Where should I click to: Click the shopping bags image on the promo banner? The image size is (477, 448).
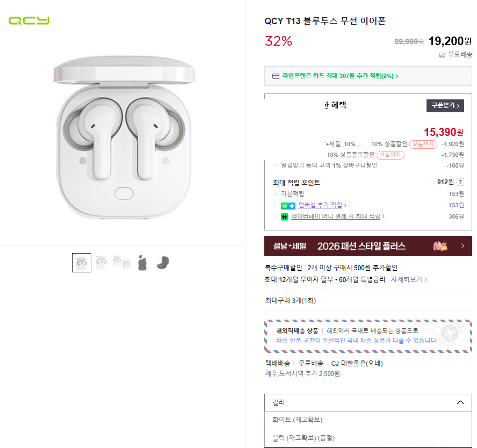pos(440,246)
